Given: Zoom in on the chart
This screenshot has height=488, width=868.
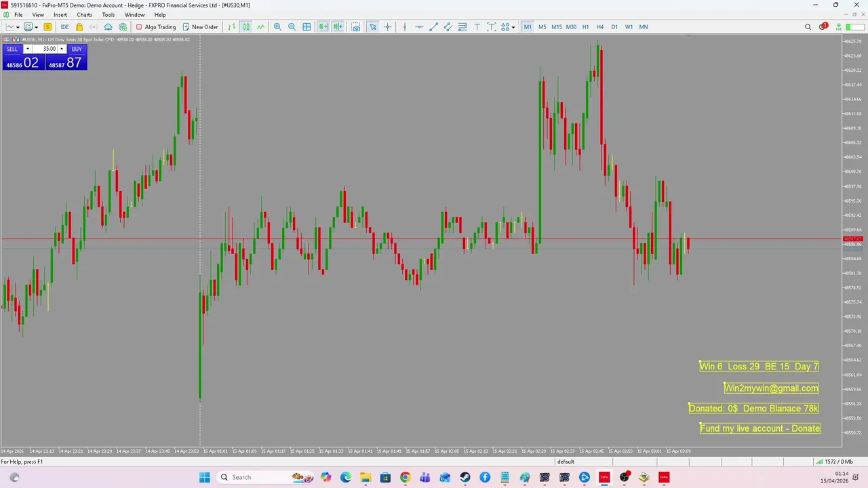Looking at the screenshot, I should 277,27.
